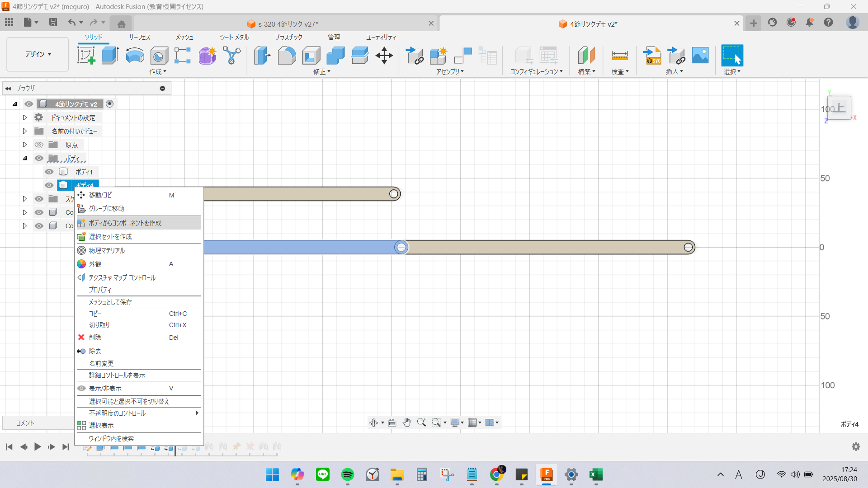Toggle visibility of ボディ1
The width and height of the screenshot is (868, 488).
point(49,172)
